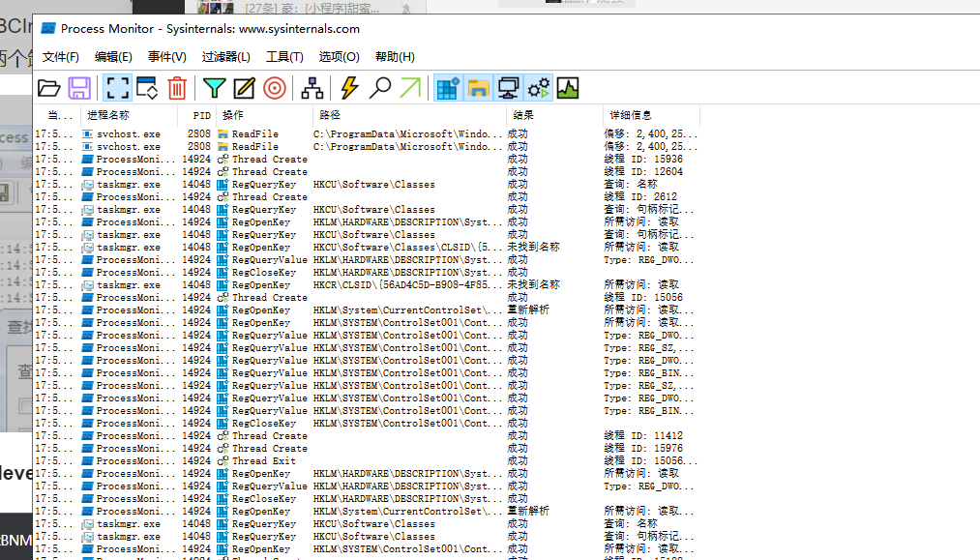Select row with 线程 ID: 2612
980x560 pixels.
[367, 197]
